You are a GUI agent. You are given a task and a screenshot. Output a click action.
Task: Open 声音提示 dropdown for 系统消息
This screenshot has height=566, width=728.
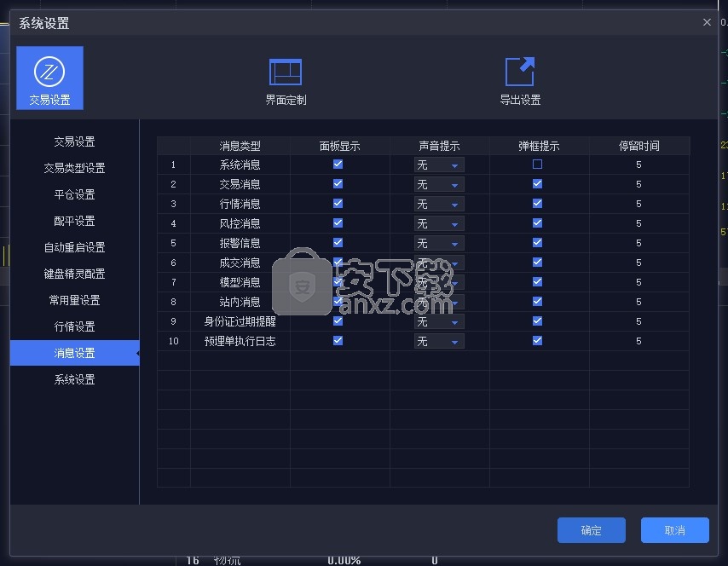[x=439, y=165]
